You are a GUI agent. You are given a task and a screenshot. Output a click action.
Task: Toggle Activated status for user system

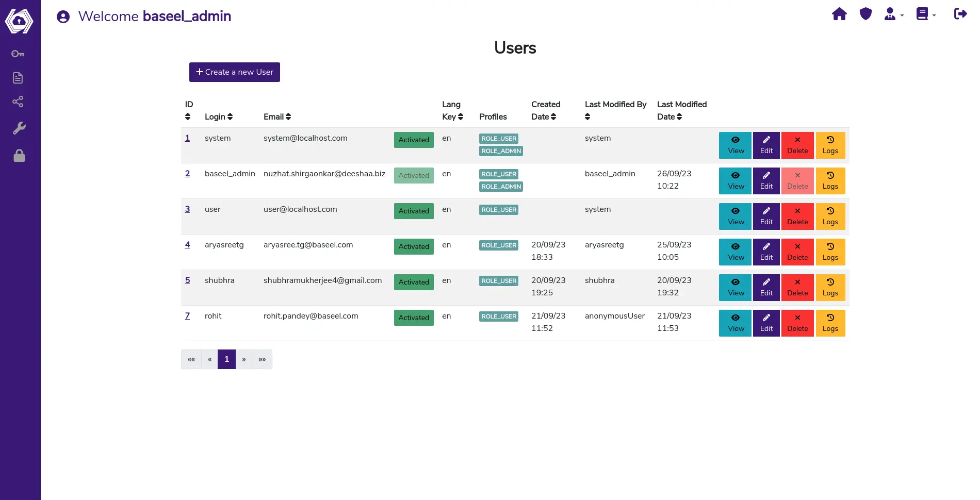(x=413, y=140)
